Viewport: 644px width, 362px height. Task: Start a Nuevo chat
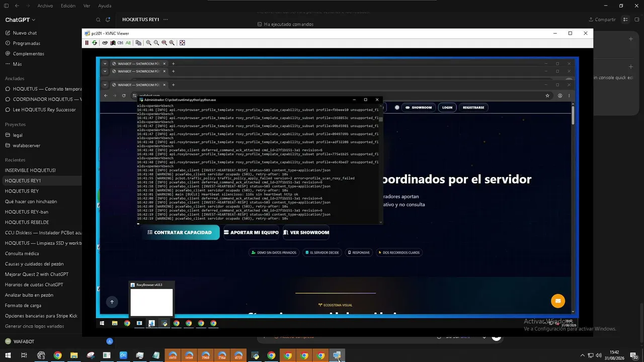pyautogui.click(x=41, y=33)
